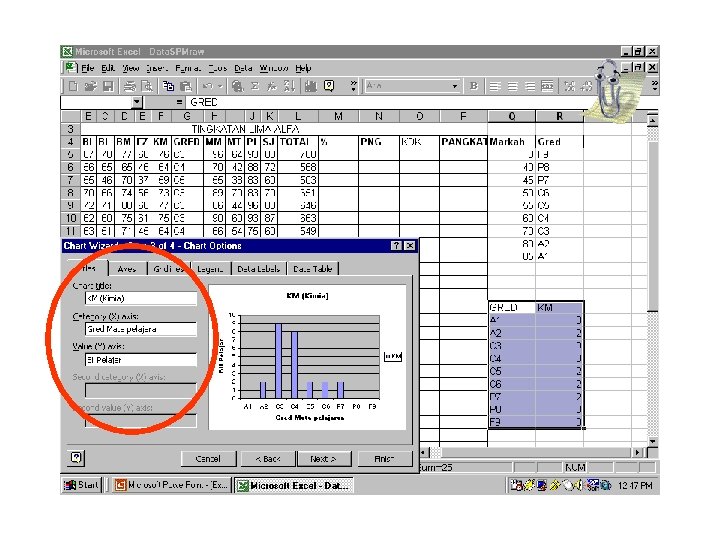The width and height of the screenshot is (720, 540).
Task: Click the chart legend in preview
Action: click(393, 356)
